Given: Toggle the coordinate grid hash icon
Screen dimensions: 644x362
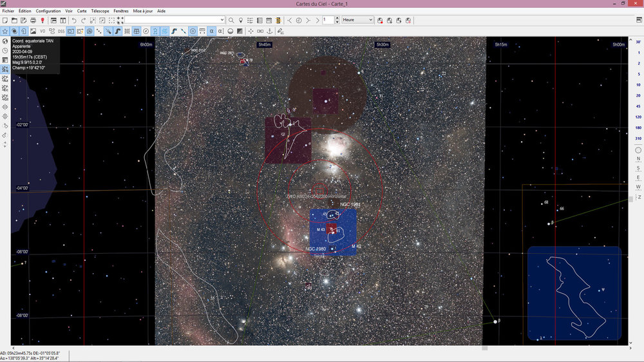Looking at the screenshot, I should 127,31.
